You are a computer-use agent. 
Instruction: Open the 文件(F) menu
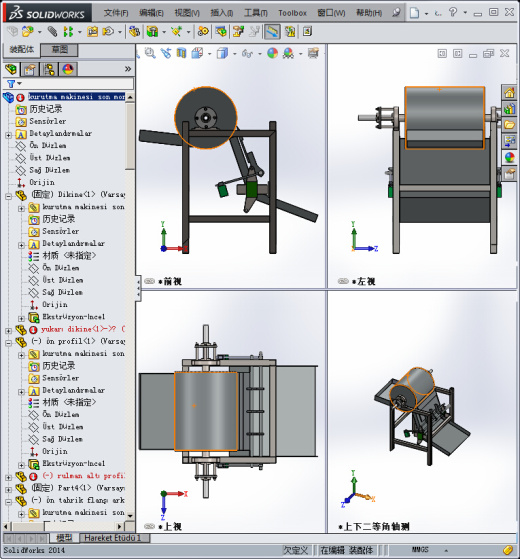116,13
